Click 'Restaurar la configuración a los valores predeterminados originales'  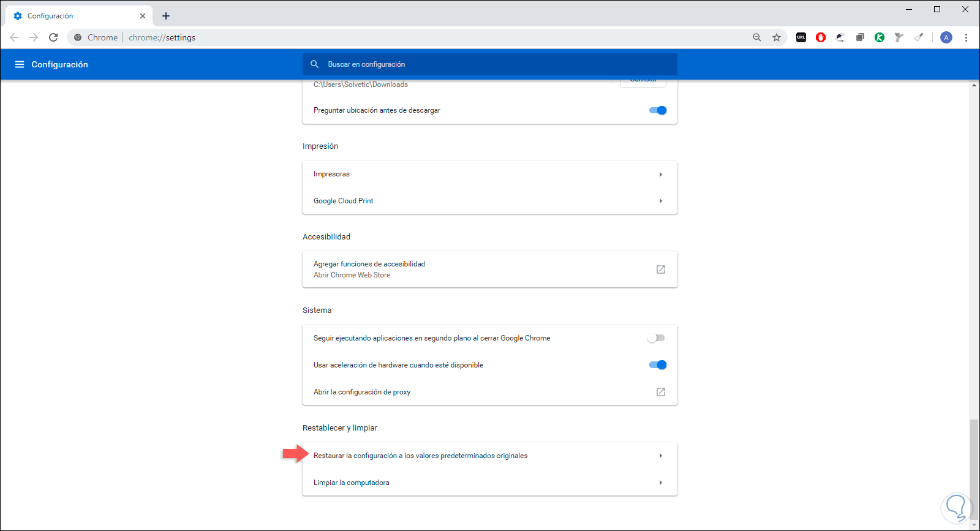click(x=420, y=456)
